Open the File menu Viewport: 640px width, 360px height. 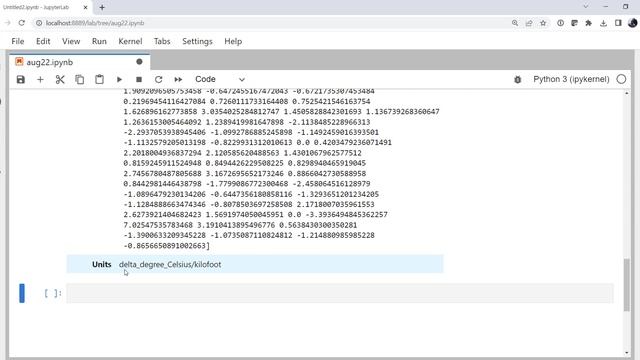pos(18,41)
